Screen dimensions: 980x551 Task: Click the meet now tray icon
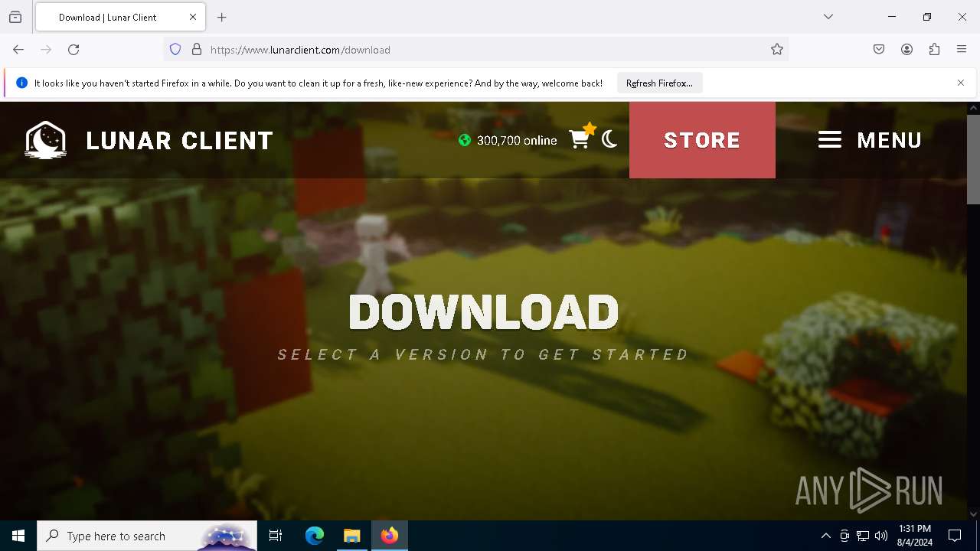click(x=844, y=536)
